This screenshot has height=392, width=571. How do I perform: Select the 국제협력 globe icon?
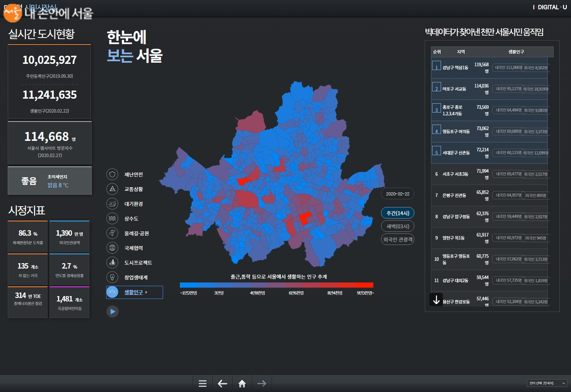pos(112,248)
